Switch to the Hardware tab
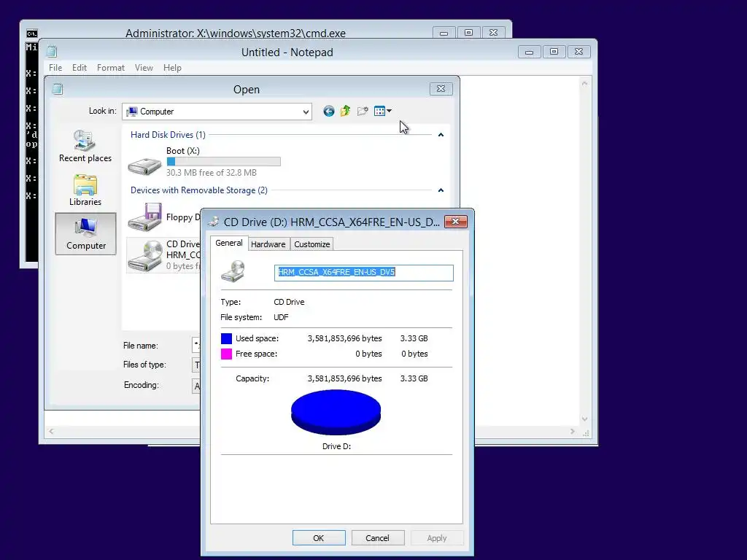This screenshot has height=560, width=747. [x=268, y=244]
